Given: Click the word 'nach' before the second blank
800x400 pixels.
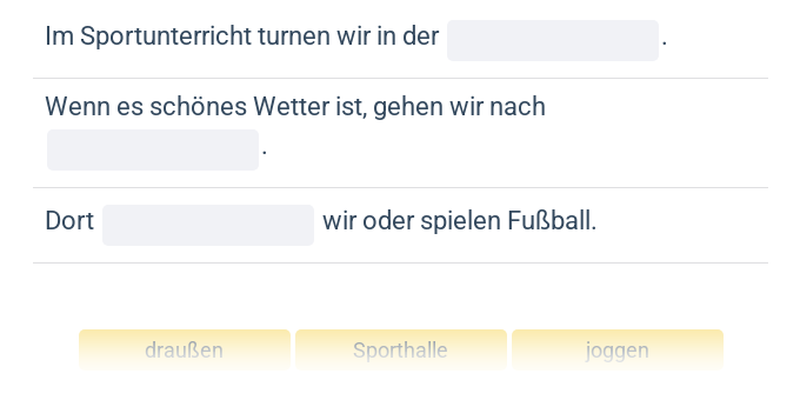Looking at the screenshot, I should click(x=520, y=107).
